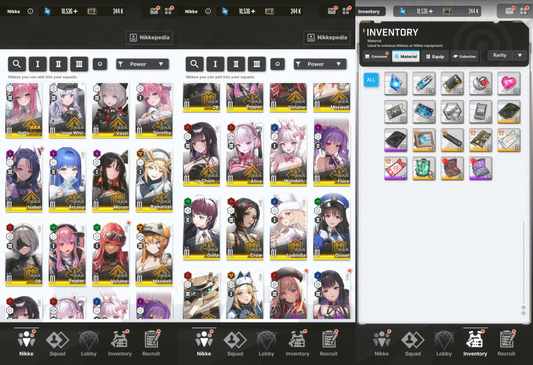Screen dimensions: 533x365
Task: Open the mail icon in middle panel header
Action: [x=332, y=11]
